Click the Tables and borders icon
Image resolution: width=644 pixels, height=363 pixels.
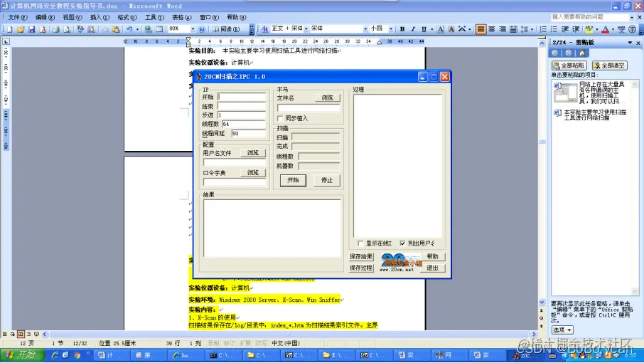click(x=159, y=29)
